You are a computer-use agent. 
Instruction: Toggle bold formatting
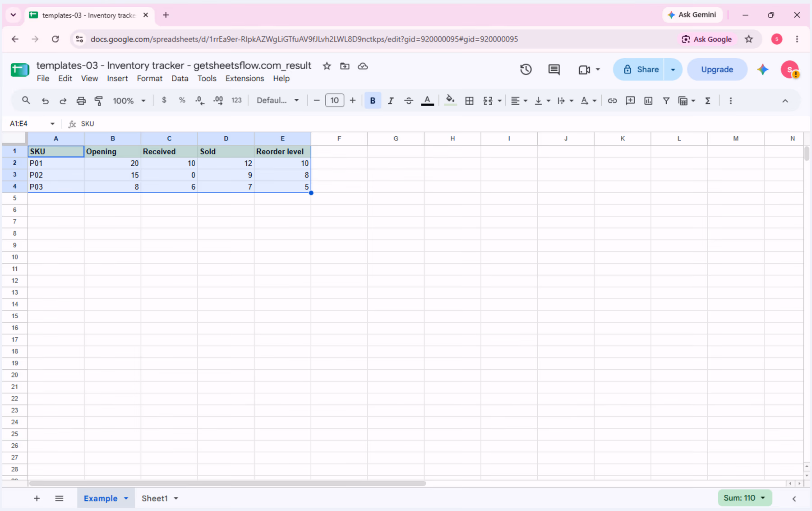coord(373,101)
